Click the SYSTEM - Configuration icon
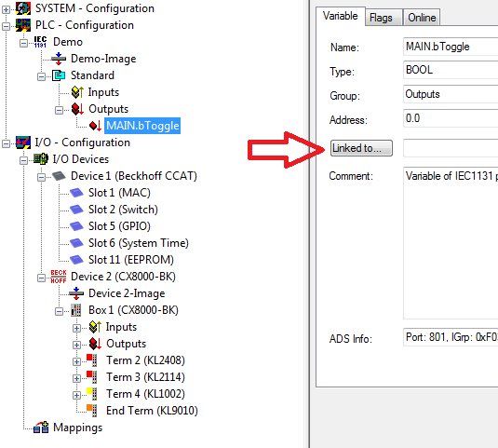This screenshot has height=448, width=498. pyautogui.click(x=23, y=8)
